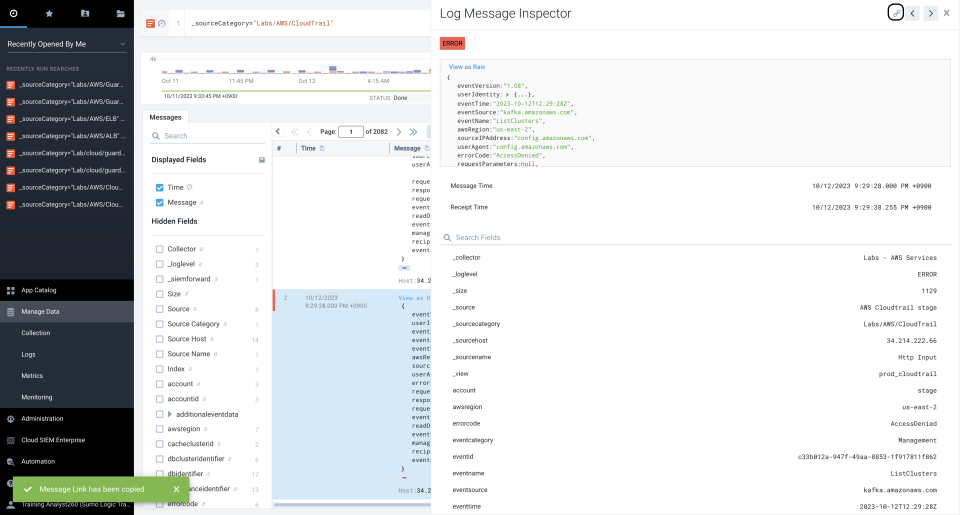Open Logs under Manage Data
Screen dimensions: 960x515
click(x=28, y=355)
